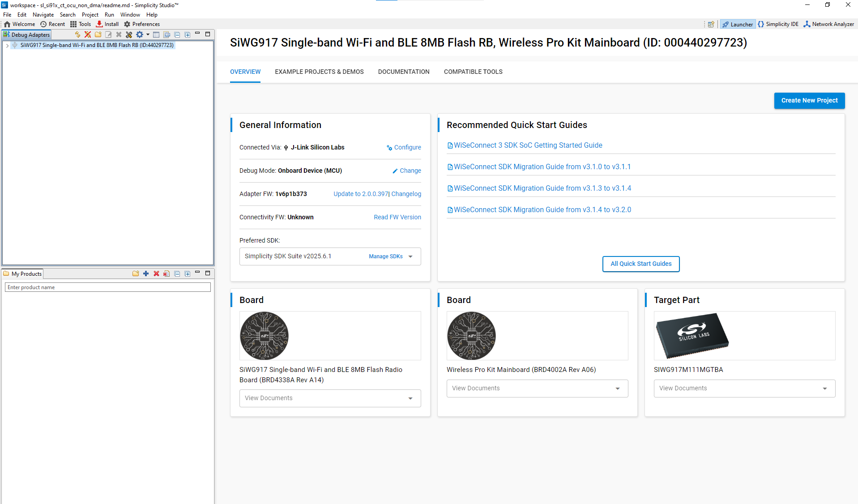Image resolution: width=858 pixels, height=504 pixels.
Task: Switch to Simplicity IDE perspective
Action: click(778, 24)
